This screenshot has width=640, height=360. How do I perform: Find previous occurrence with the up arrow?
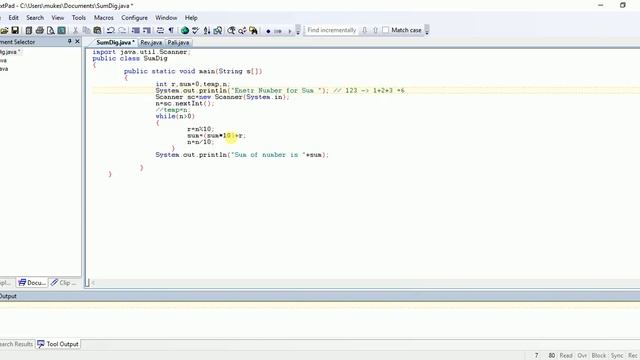[376, 30]
